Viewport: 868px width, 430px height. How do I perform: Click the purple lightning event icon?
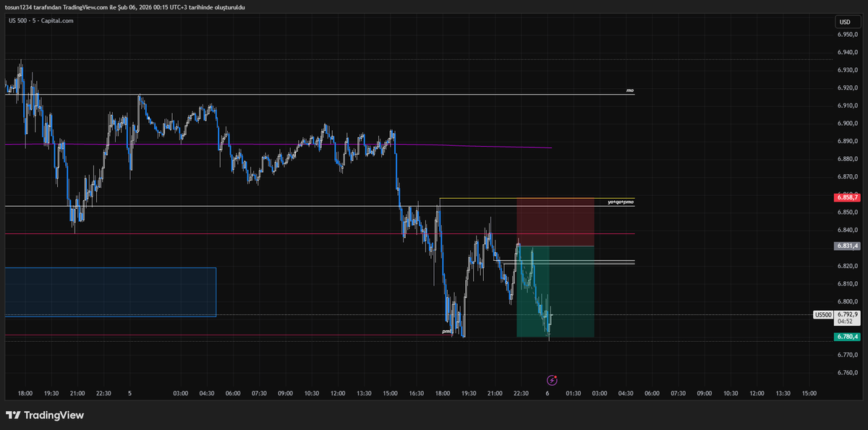coord(552,380)
